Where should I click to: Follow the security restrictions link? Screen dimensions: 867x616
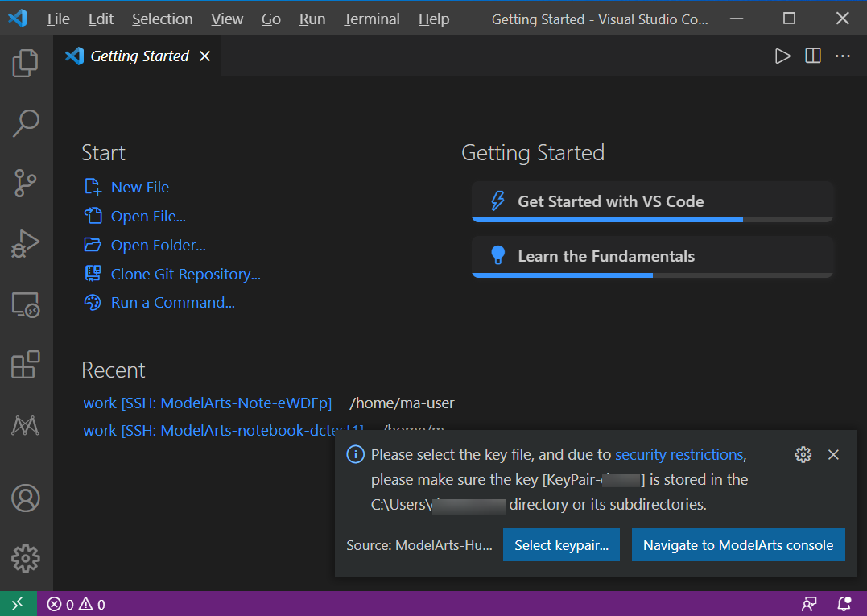(x=679, y=455)
